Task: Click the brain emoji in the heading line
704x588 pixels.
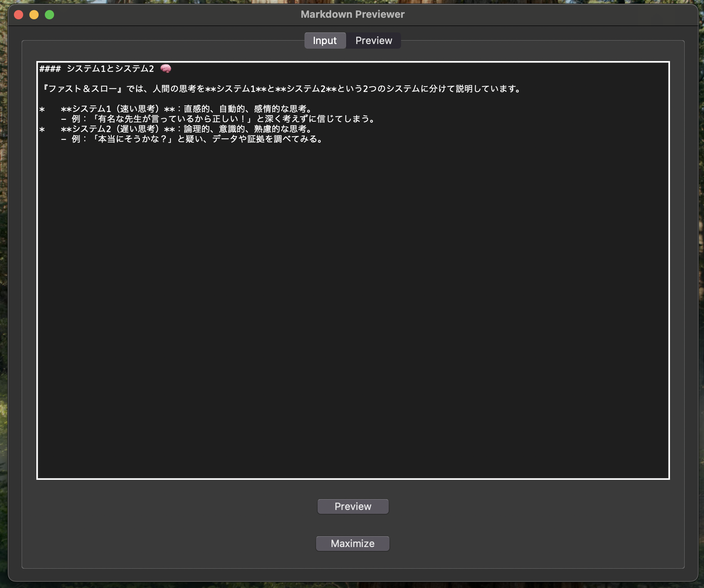Action: click(x=166, y=68)
